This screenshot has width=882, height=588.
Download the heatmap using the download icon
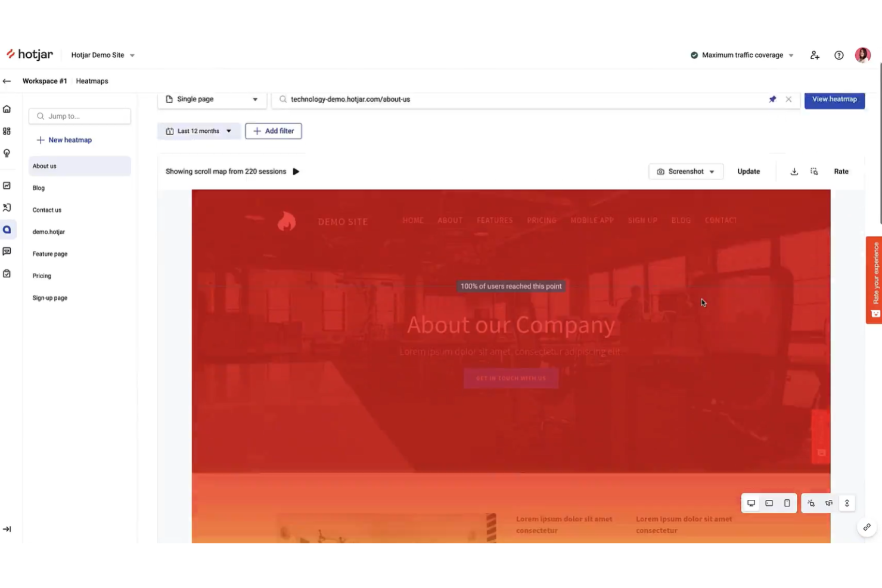point(794,171)
